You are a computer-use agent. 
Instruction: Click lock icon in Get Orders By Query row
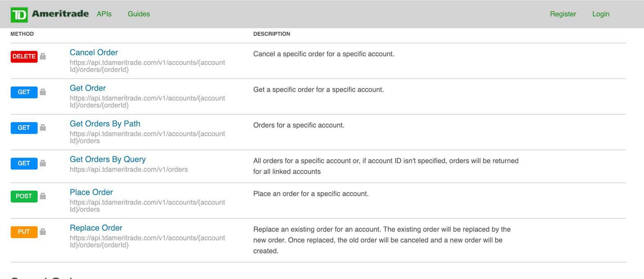click(43, 163)
